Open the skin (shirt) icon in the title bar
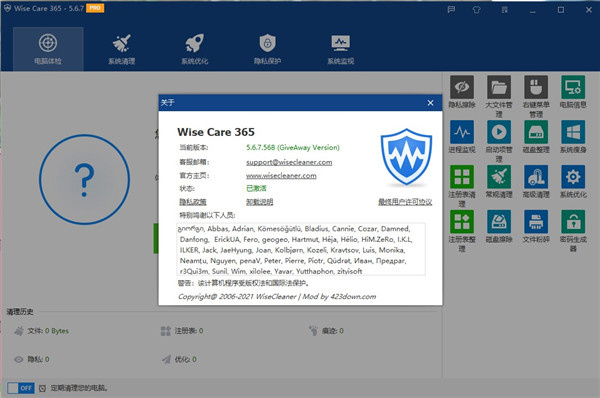Image resolution: width=600 pixels, height=398 pixels. point(476,10)
